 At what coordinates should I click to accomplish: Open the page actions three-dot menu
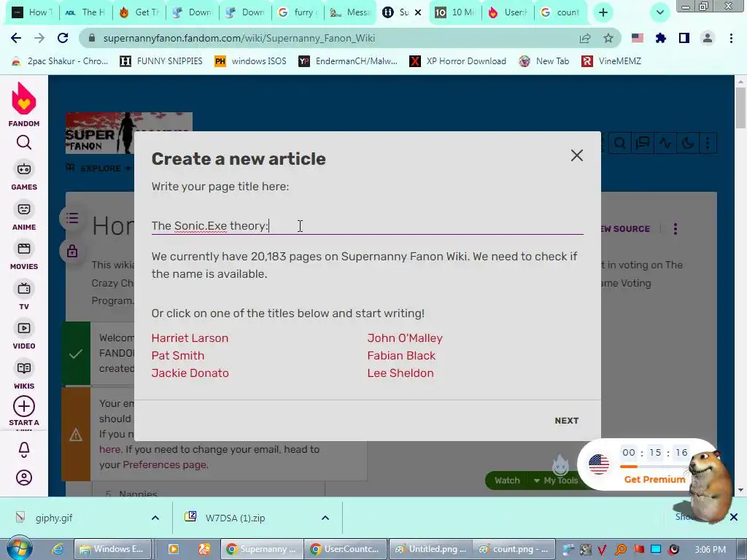(x=675, y=229)
